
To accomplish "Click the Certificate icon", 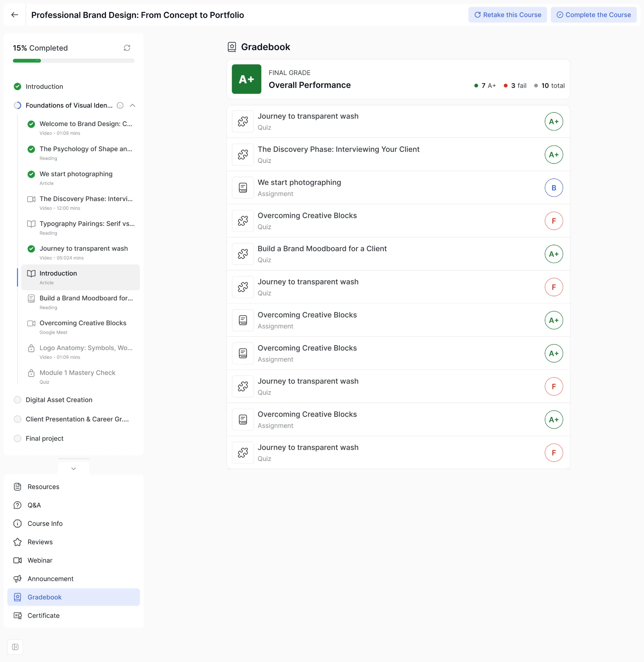I will (x=17, y=616).
